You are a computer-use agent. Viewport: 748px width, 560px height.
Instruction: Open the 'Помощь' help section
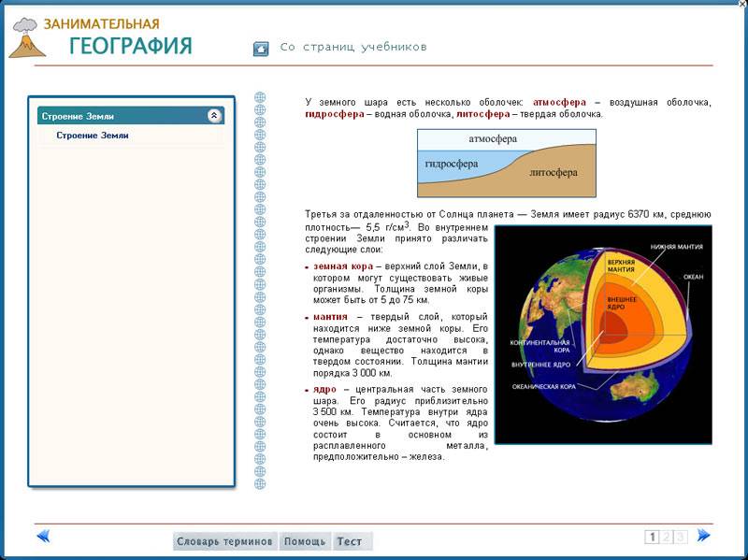(305, 541)
